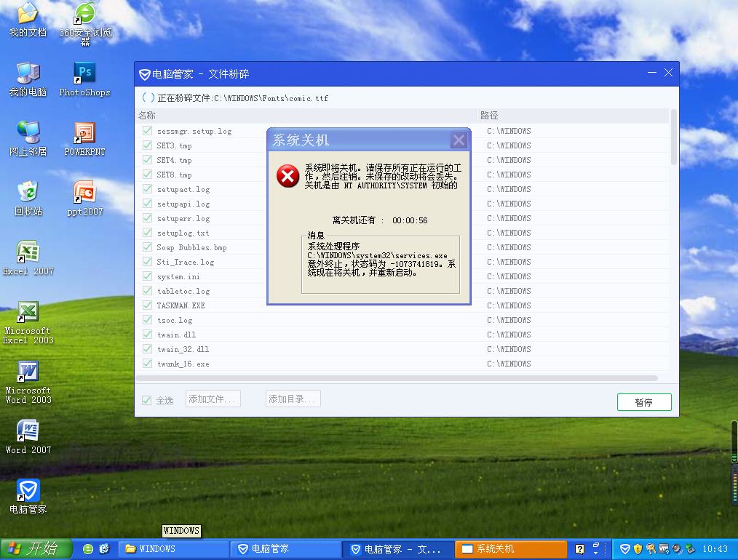
Task: Click the volume speaker tray icon
Action: [678, 548]
